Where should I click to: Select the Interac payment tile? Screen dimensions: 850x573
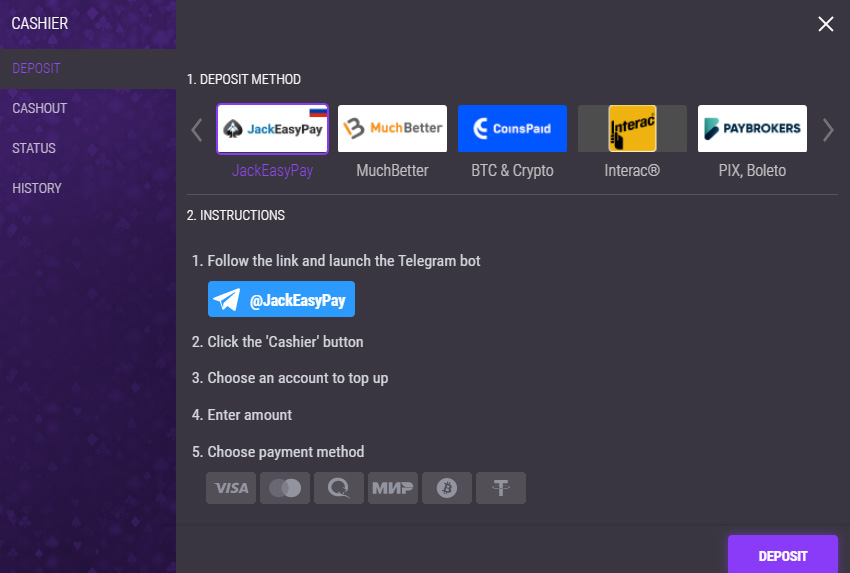coord(632,128)
